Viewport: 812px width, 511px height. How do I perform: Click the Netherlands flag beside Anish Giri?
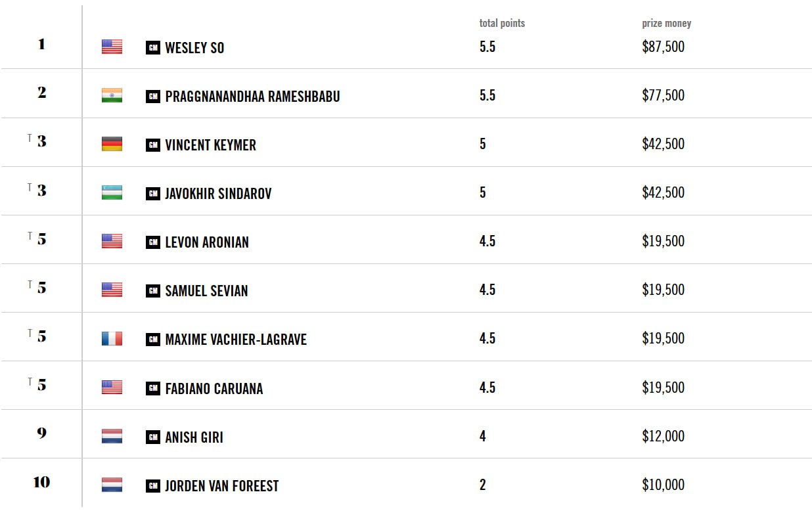pos(112,435)
